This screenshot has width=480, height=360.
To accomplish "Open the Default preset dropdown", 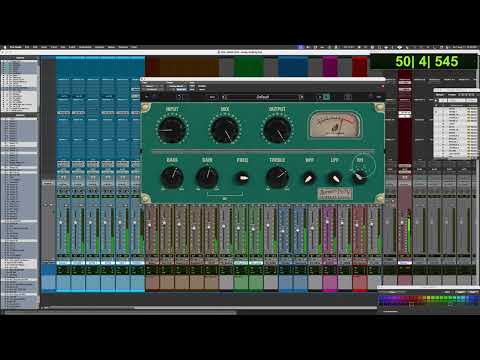I will coord(263,97).
